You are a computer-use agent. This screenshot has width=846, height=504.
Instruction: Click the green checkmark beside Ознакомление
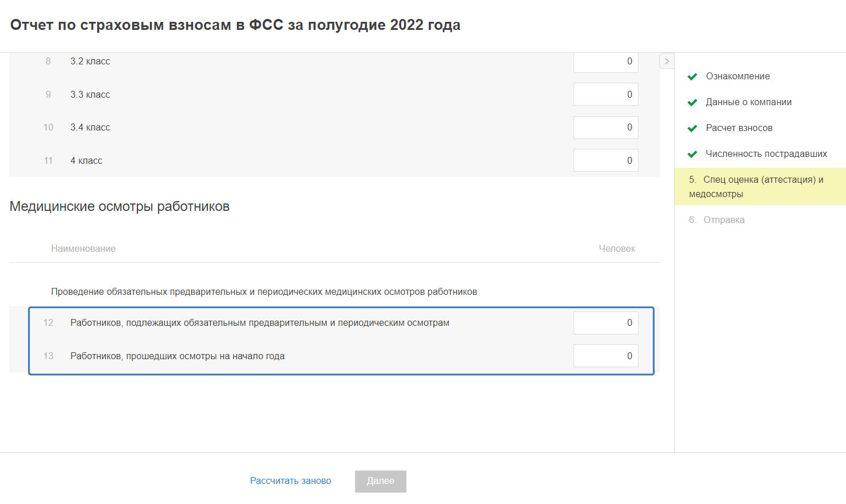pos(693,76)
